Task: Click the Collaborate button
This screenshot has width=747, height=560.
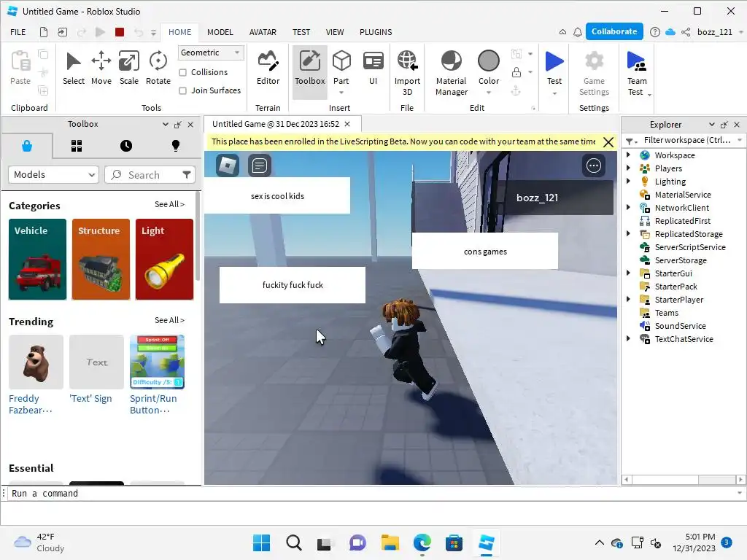Action: pyautogui.click(x=614, y=31)
